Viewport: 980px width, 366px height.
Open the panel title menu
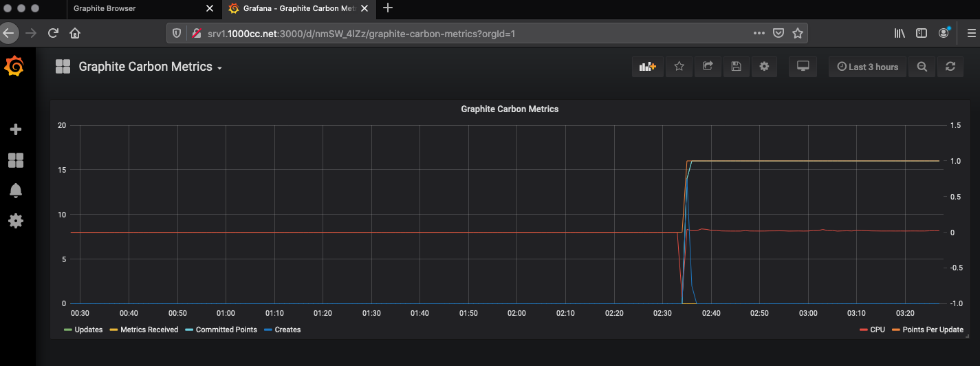pyautogui.click(x=509, y=109)
